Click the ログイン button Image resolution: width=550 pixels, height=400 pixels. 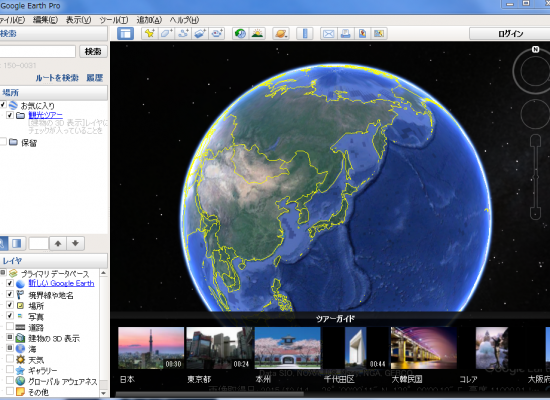click(x=510, y=34)
